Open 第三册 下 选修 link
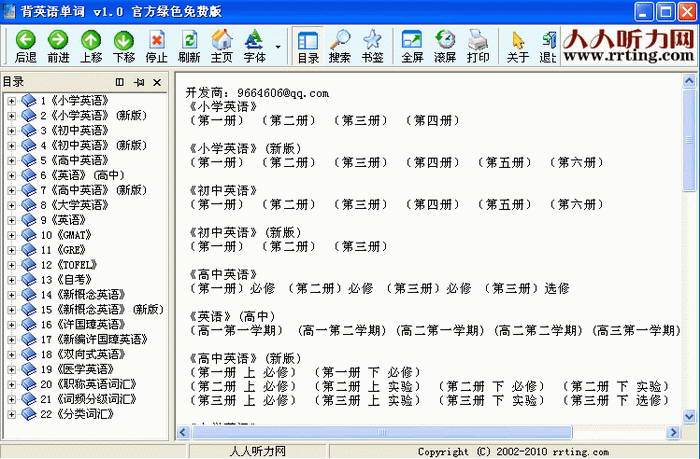The width and height of the screenshot is (700, 459). 616,401
